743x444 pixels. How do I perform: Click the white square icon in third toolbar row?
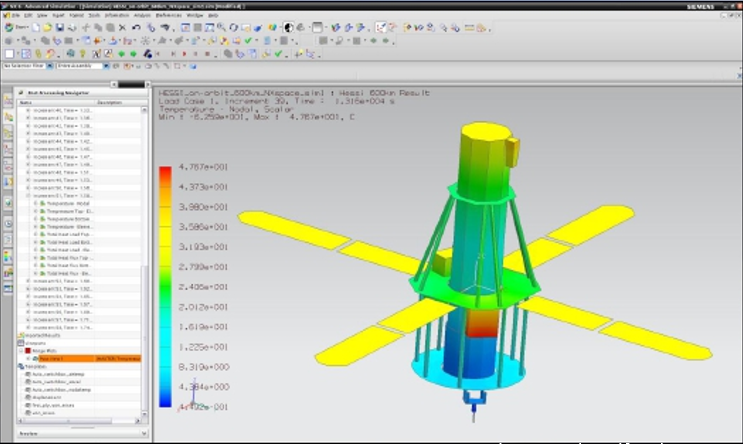[9, 54]
